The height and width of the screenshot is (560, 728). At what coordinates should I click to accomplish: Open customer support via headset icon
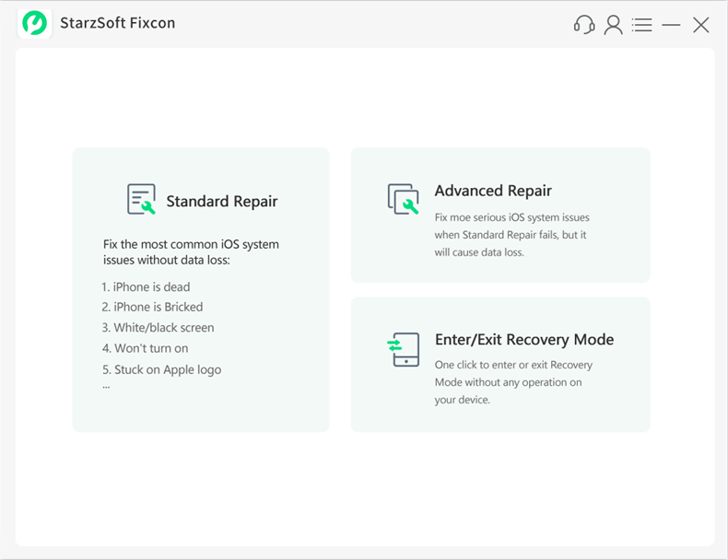tap(584, 25)
